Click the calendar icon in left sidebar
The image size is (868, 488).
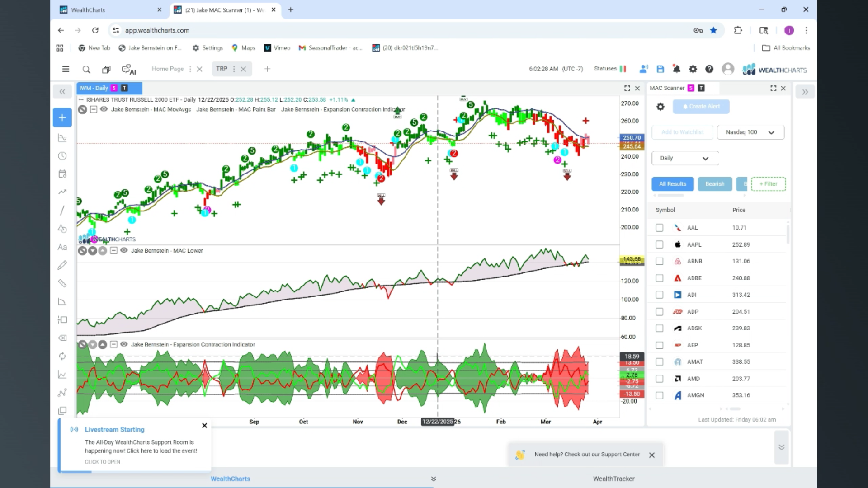coord(62,174)
